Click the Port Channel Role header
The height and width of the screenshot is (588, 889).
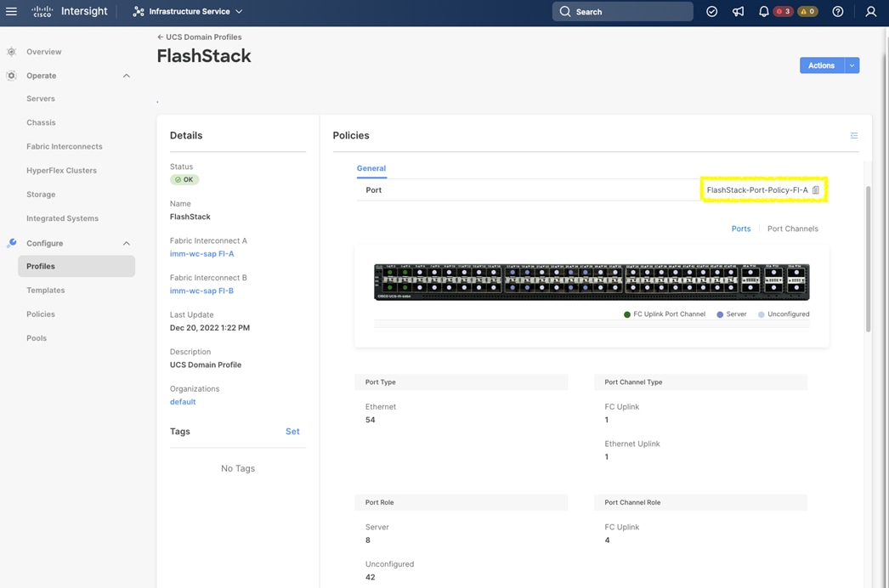[x=701, y=502]
